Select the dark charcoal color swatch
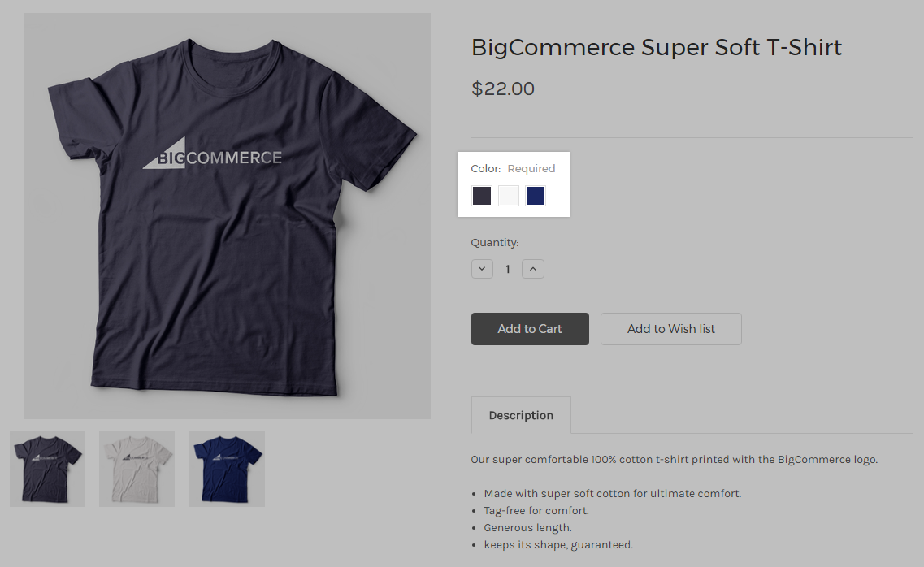924x567 pixels. tap(481, 196)
